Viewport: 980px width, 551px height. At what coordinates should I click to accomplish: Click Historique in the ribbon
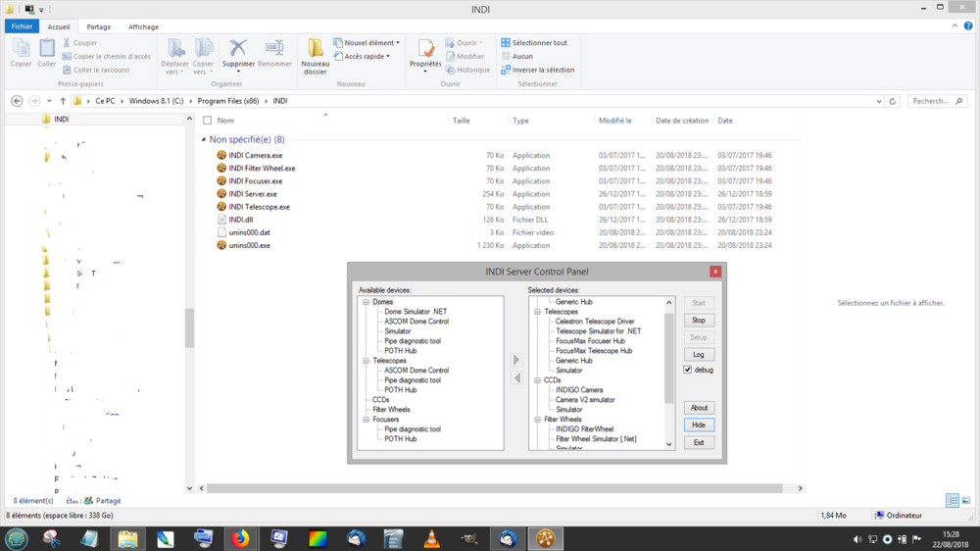[467, 70]
